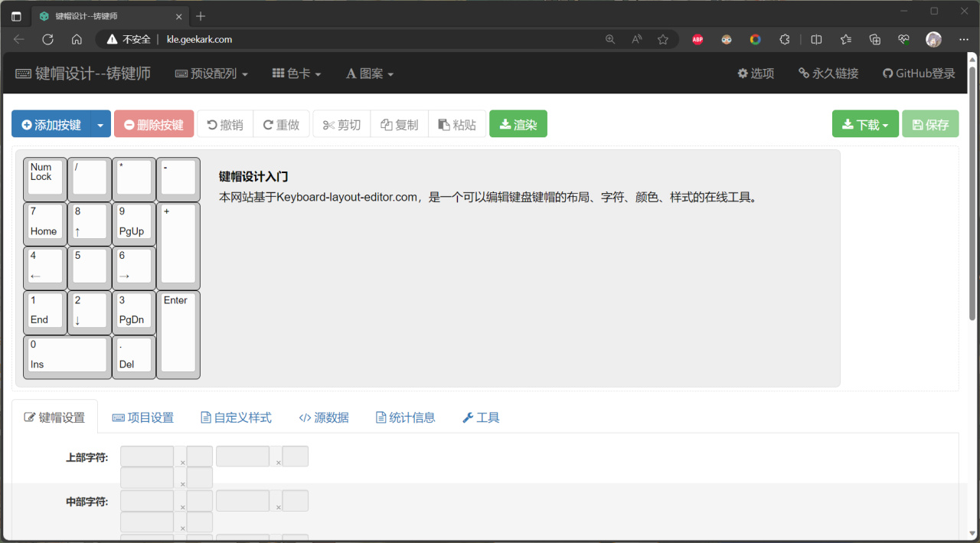This screenshot has height=543, width=980.
Task: Open a new browser tab
Action: (201, 16)
